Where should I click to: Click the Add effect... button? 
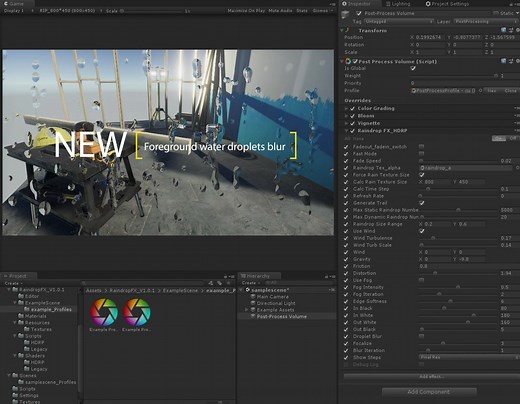pos(432,377)
